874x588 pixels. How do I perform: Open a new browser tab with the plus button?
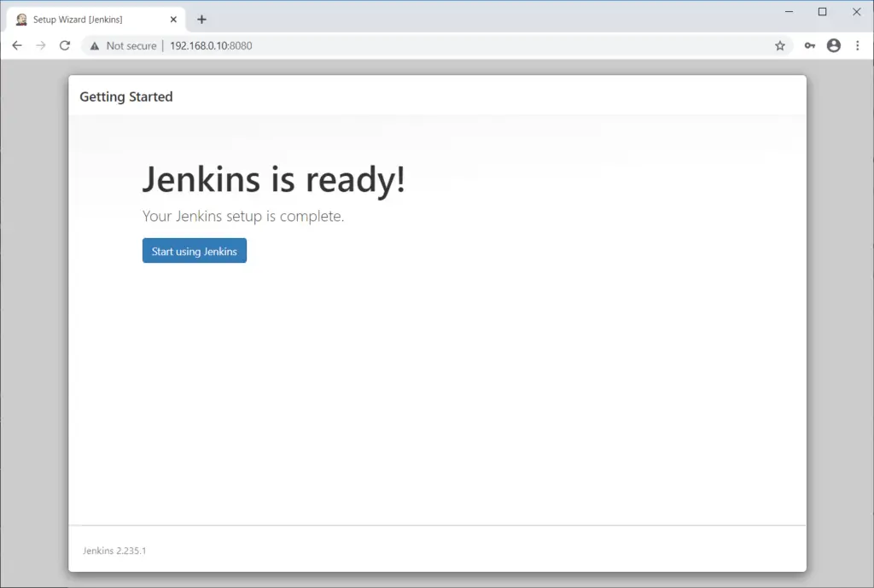coord(201,19)
